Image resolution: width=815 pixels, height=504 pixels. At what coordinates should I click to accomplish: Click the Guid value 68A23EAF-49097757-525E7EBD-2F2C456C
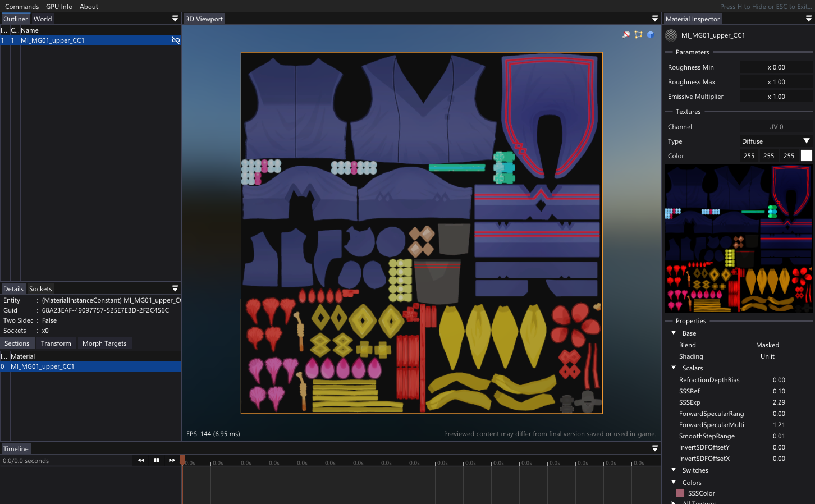pyautogui.click(x=106, y=310)
